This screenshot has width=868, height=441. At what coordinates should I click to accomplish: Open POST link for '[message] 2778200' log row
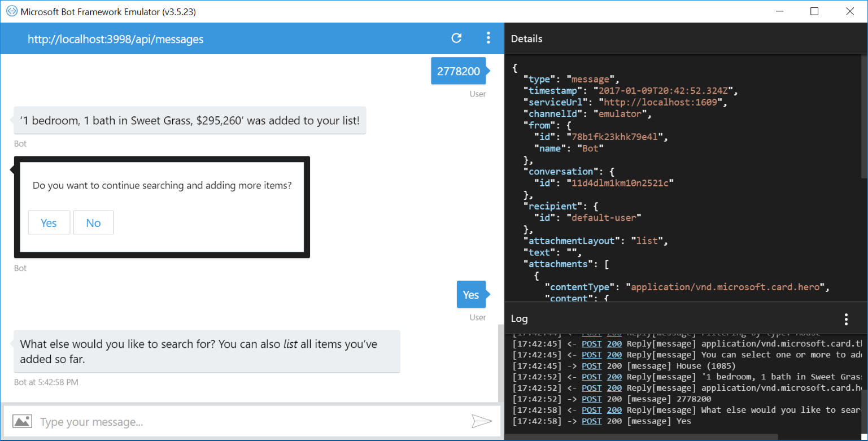[x=591, y=399]
